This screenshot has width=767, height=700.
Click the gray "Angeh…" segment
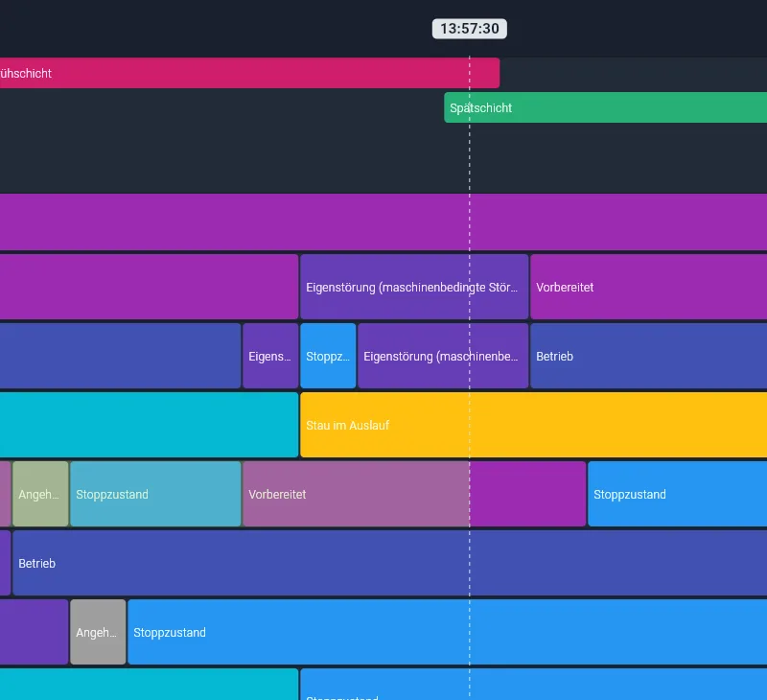tap(98, 632)
